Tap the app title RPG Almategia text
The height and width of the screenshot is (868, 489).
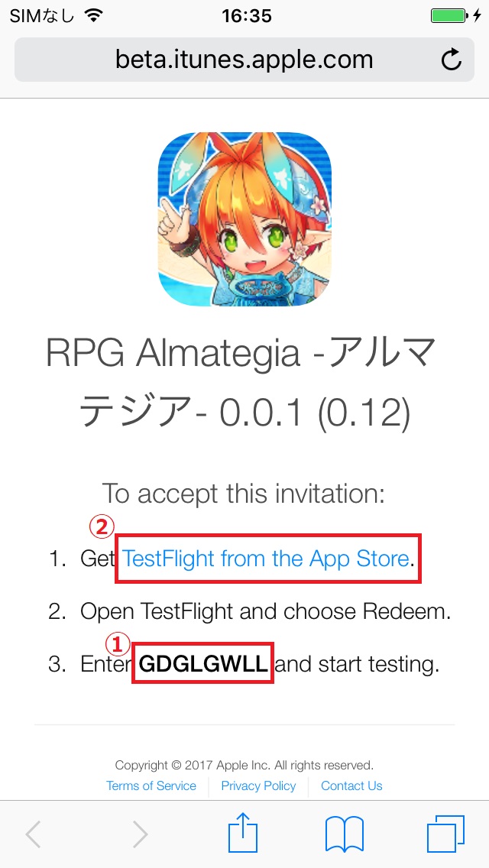point(244,382)
